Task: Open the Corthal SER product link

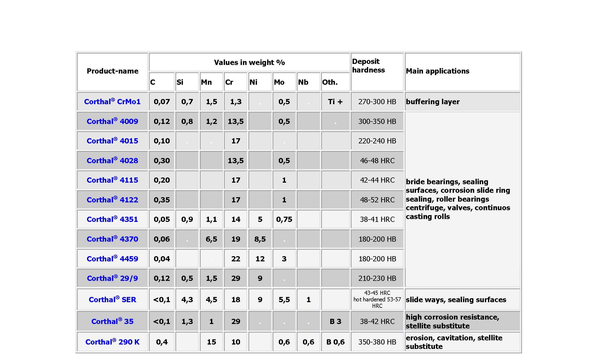Action: [x=112, y=300]
